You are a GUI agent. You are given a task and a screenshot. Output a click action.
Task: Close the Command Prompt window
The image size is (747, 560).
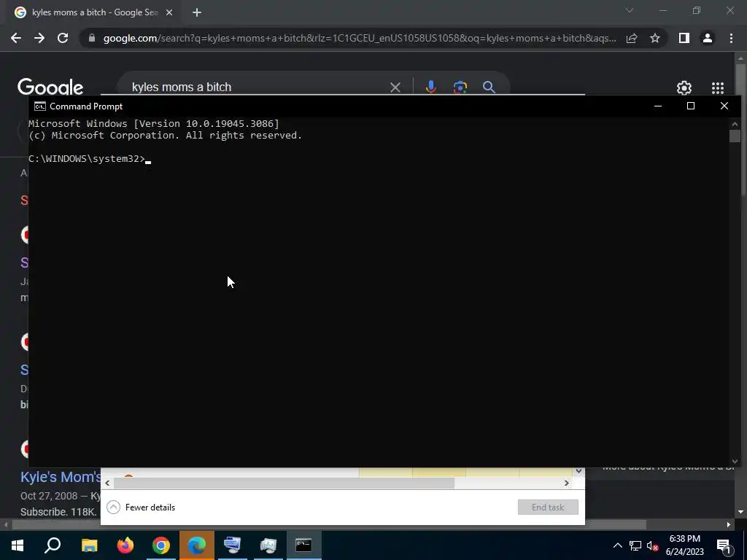point(724,106)
